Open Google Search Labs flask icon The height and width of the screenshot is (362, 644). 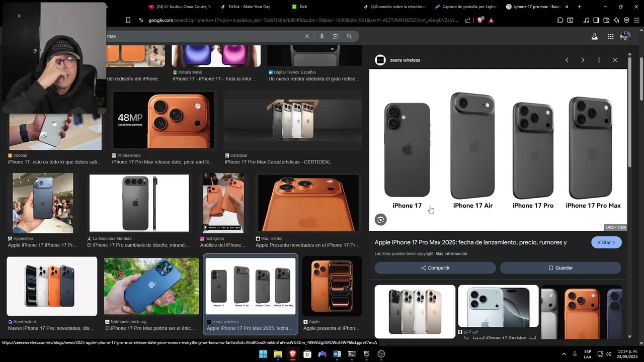[594, 36]
